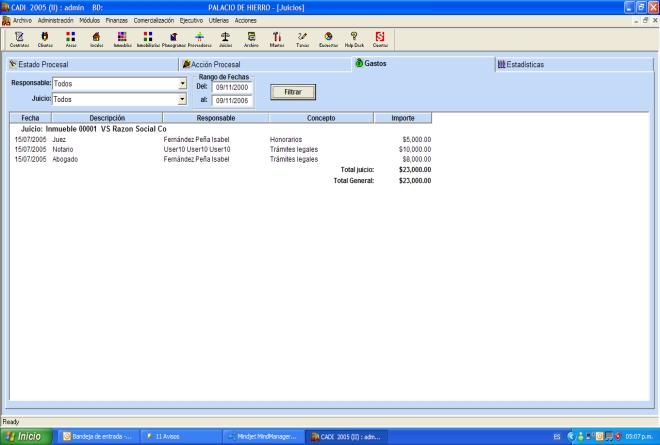660x445 pixels.
Task: Open the Proveedores toolbar icon
Action: point(200,38)
